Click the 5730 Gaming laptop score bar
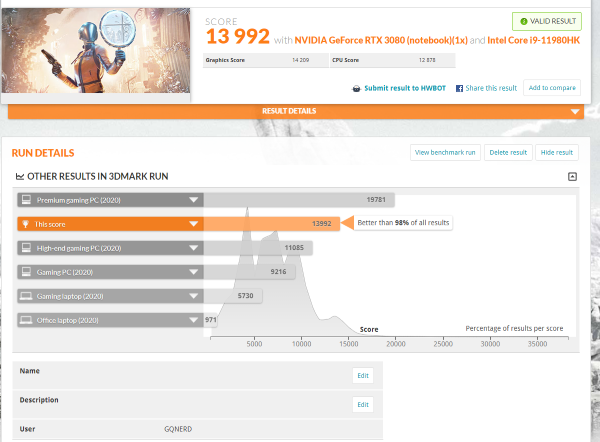The height and width of the screenshot is (442, 600). [233, 296]
